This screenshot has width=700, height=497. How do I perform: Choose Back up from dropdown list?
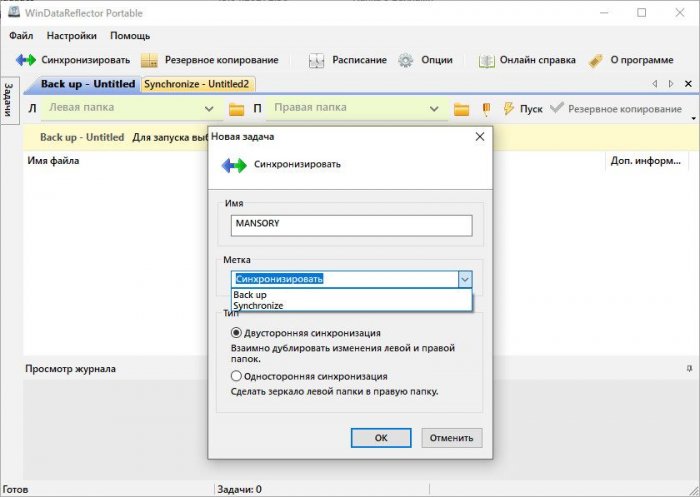(x=250, y=296)
